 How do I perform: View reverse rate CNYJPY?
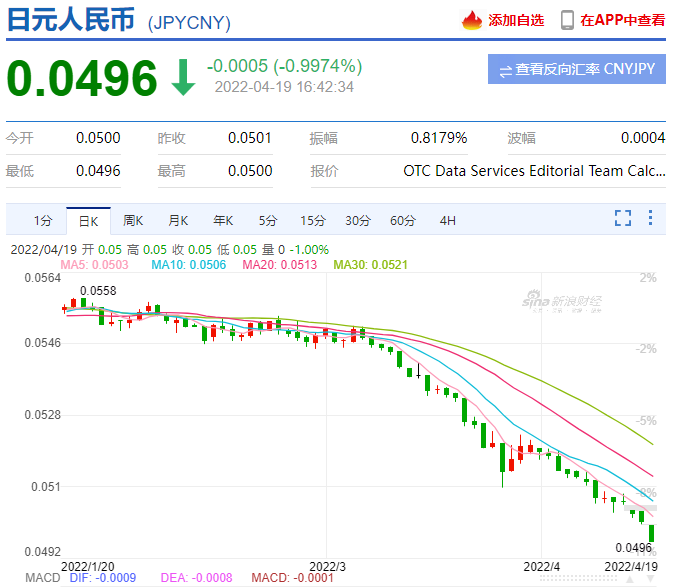[x=577, y=69]
